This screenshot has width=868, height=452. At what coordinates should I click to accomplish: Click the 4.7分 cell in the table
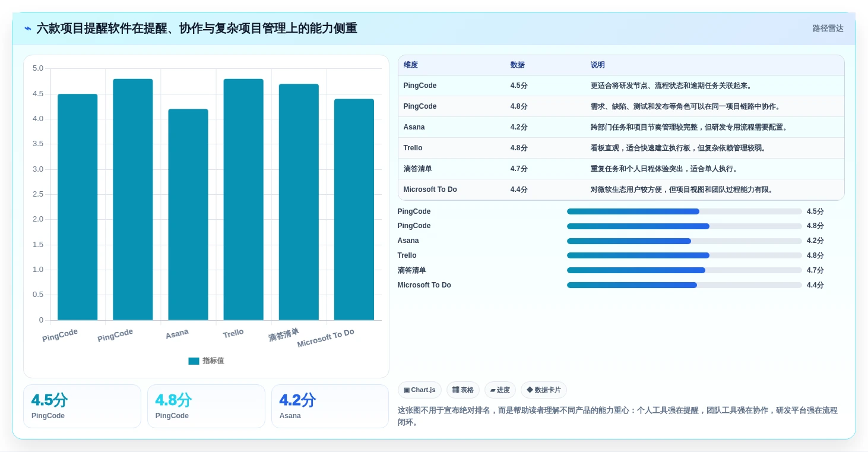519,169
